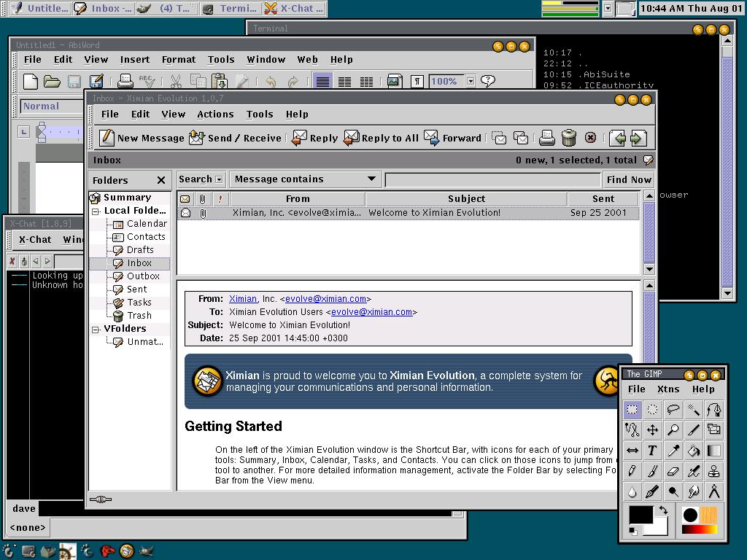Viewport: 747px width, 560px height.
Task: Pick the GIMP Eraser tool
Action: (673, 471)
